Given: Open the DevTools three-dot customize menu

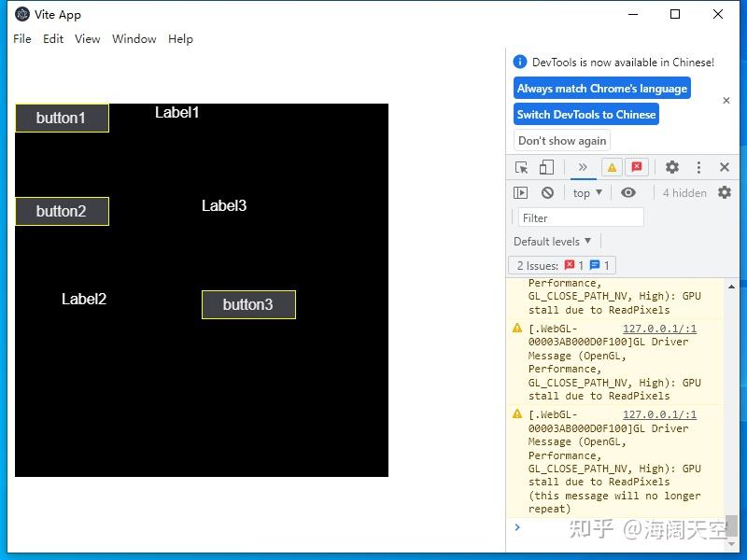Looking at the screenshot, I should (698, 167).
